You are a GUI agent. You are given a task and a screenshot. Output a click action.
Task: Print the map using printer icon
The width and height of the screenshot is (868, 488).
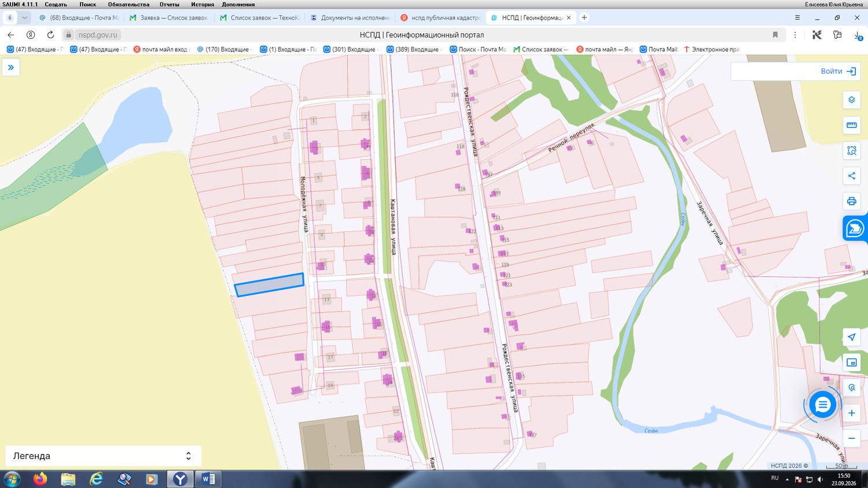(851, 201)
